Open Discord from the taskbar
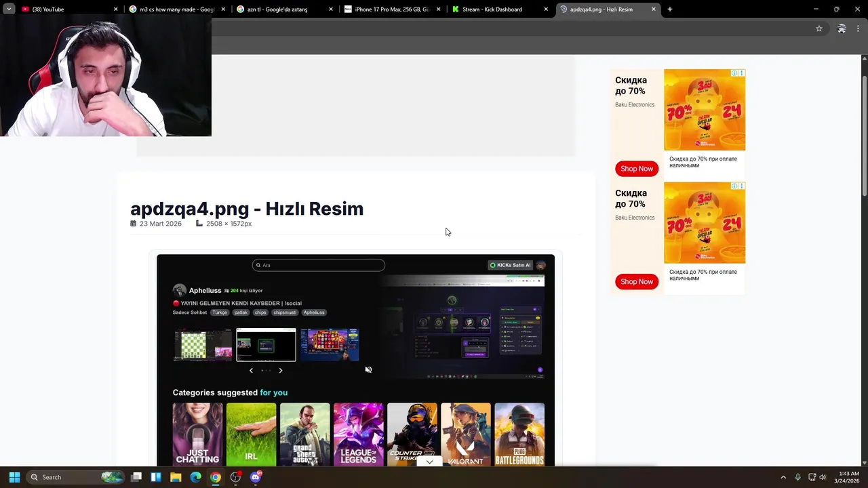868x488 pixels. pos(256,477)
